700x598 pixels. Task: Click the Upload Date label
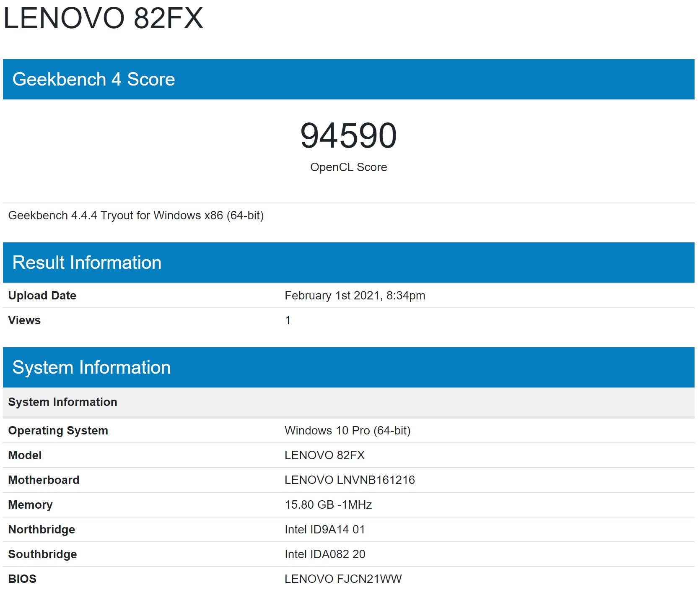pyautogui.click(x=42, y=295)
